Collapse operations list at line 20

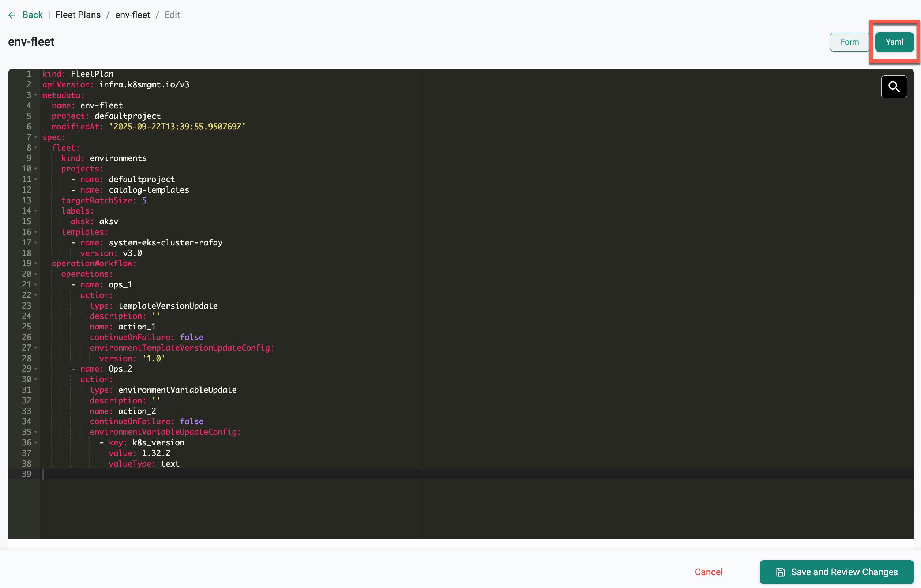pos(35,274)
